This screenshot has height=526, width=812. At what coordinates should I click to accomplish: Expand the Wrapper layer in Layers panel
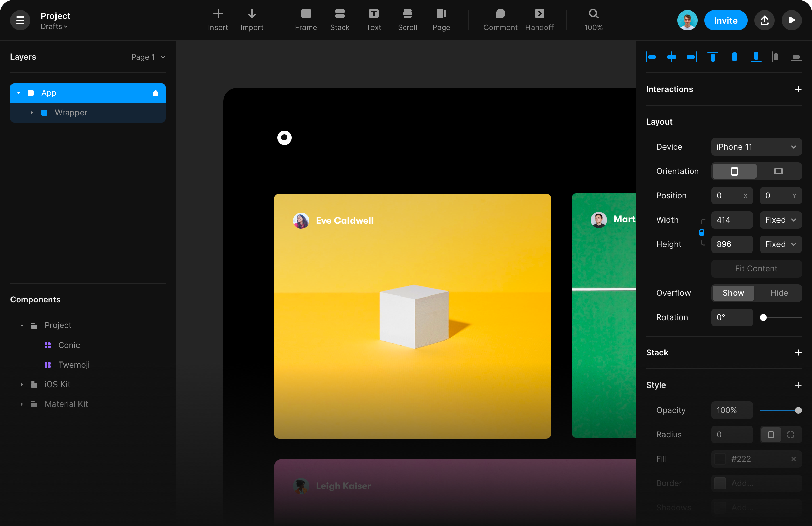[x=31, y=112]
